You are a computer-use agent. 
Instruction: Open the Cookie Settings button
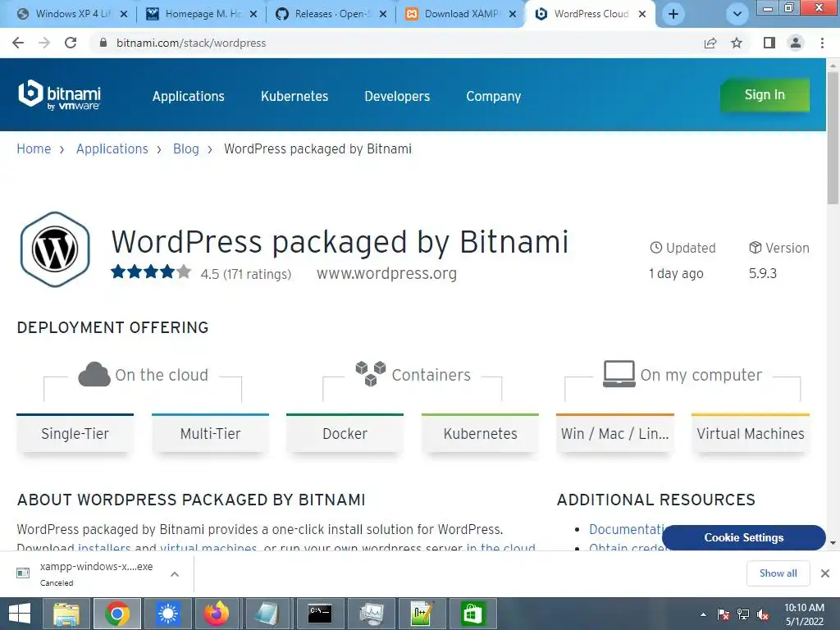point(743,537)
